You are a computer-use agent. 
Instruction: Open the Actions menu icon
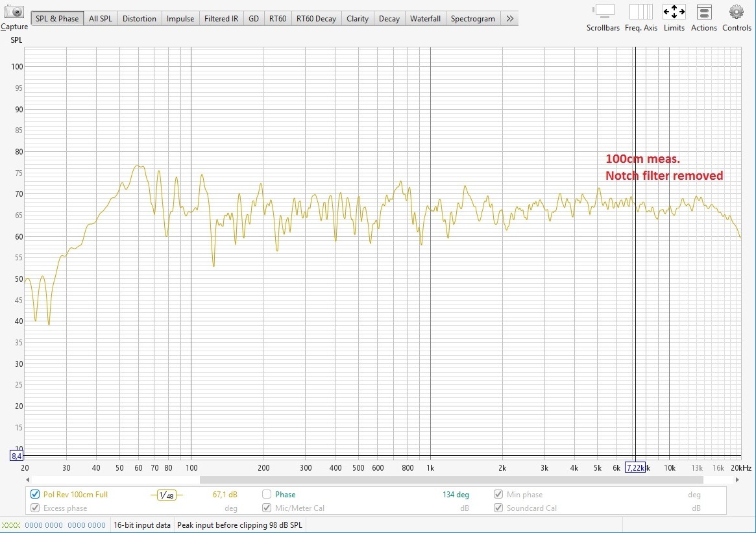(x=704, y=12)
